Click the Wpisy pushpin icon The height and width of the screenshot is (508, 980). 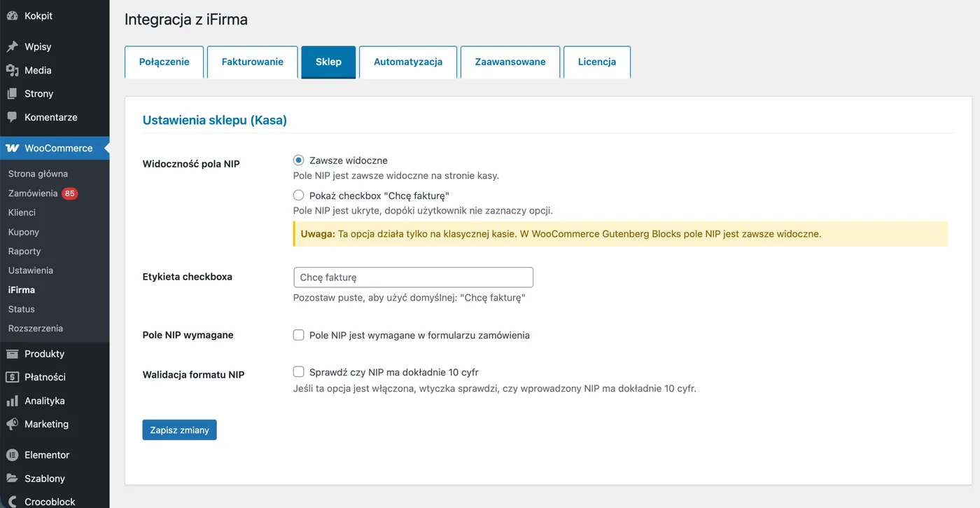point(12,47)
